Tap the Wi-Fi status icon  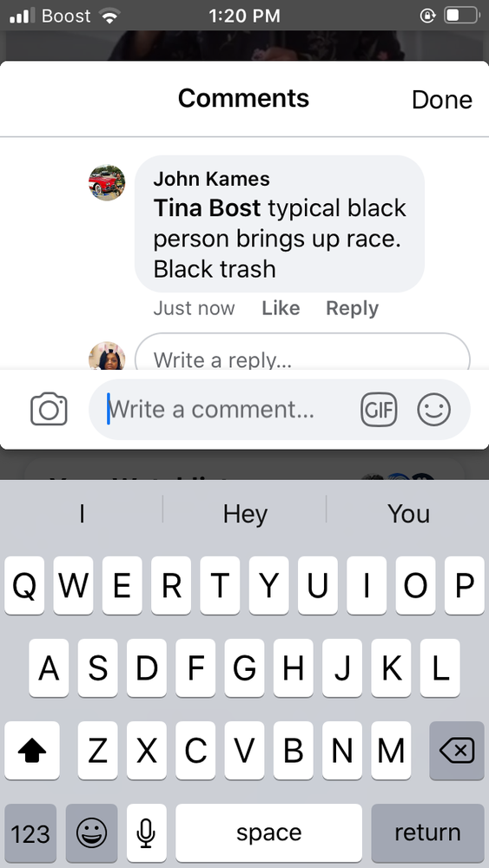point(111,16)
